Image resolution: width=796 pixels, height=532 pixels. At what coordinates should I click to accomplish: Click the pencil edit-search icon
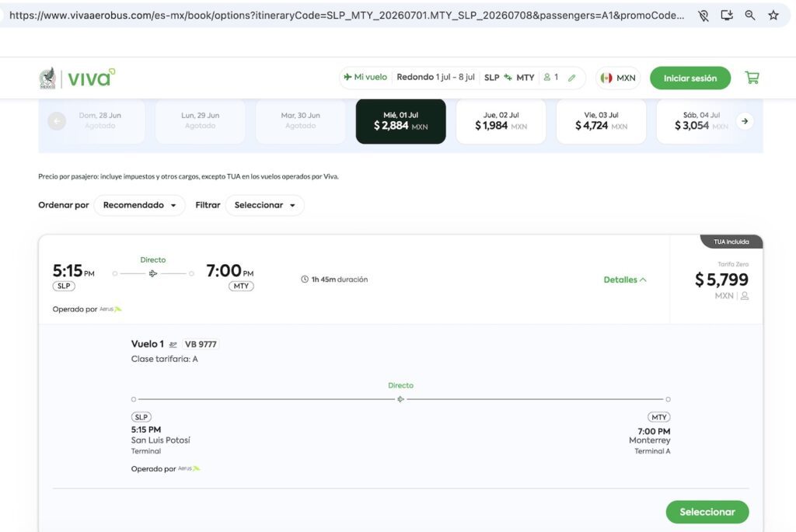coord(571,78)
